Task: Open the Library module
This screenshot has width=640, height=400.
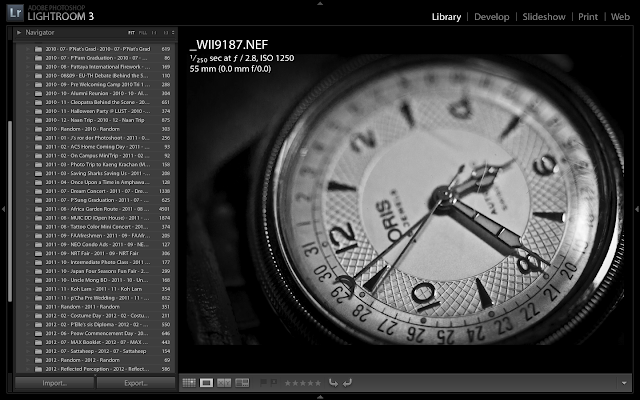Action: [446, 17]
